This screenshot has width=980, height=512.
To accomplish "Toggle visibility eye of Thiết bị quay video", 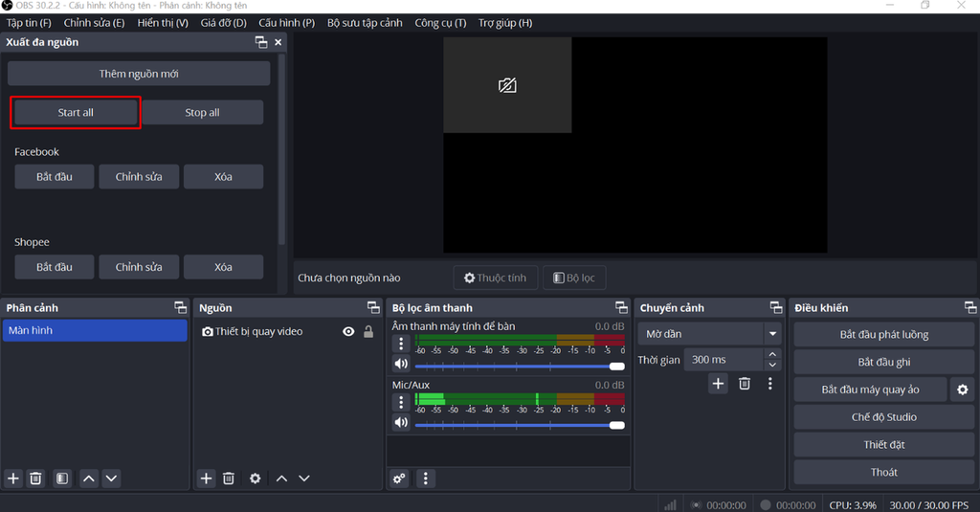I will tap(348, 331).
